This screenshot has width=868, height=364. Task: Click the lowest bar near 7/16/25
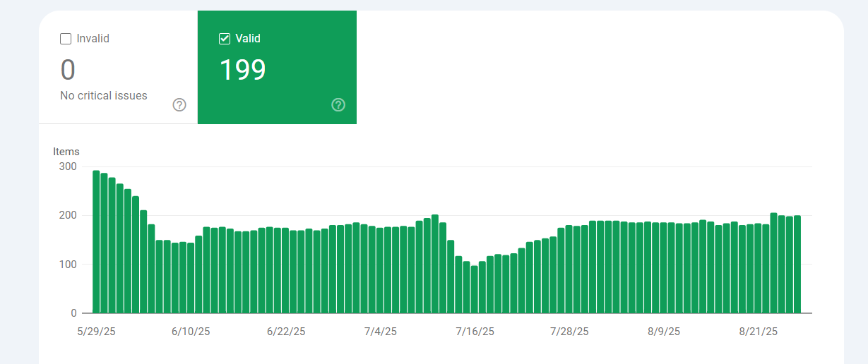[x=474, y=289]
